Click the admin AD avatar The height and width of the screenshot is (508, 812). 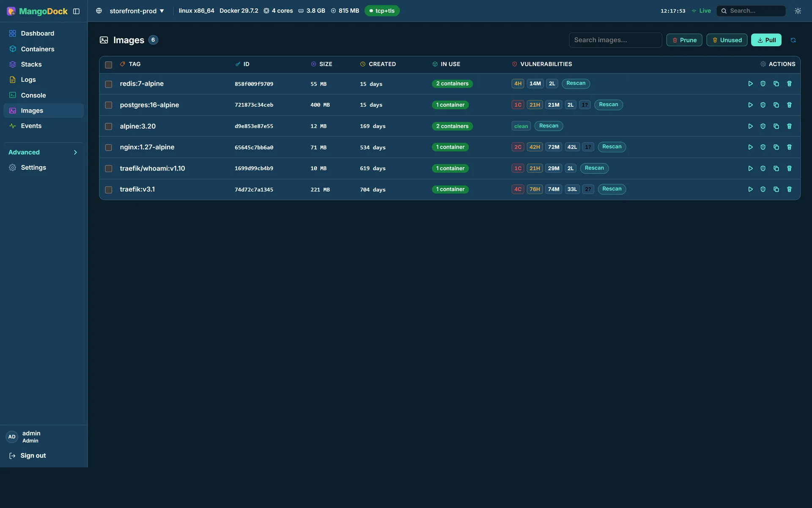pyautogui.click(x=12, y=436)
